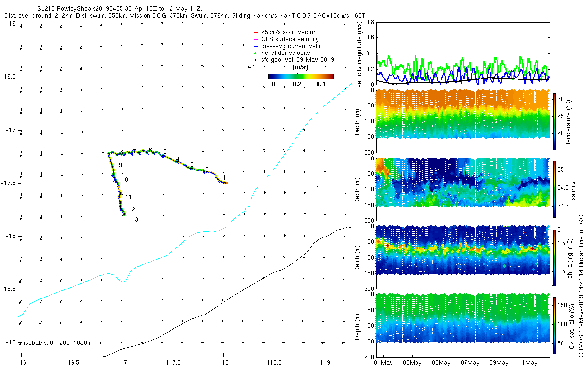The height and width of the screenshot is (368, 588).
Task: Click waypoint label '10' on the glider track
Action: coord(125,180)
